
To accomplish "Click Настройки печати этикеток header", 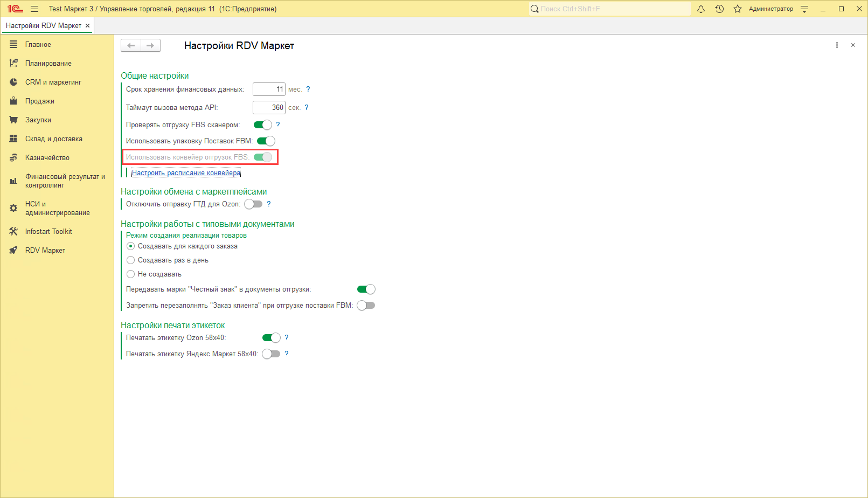I will 173,326.
